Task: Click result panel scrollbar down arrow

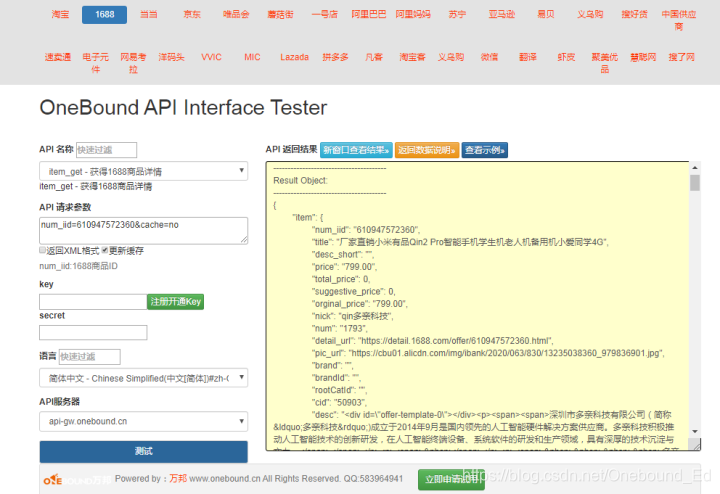Action: coord(695,432)
